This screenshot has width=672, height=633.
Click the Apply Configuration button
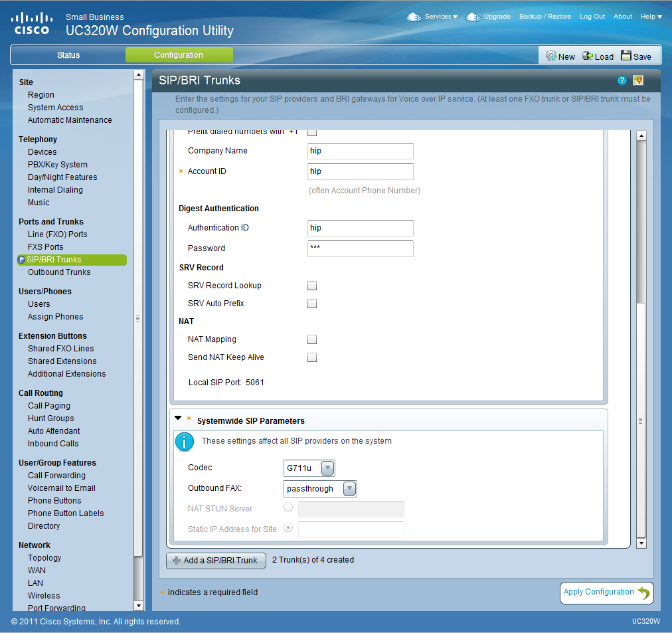606,592
